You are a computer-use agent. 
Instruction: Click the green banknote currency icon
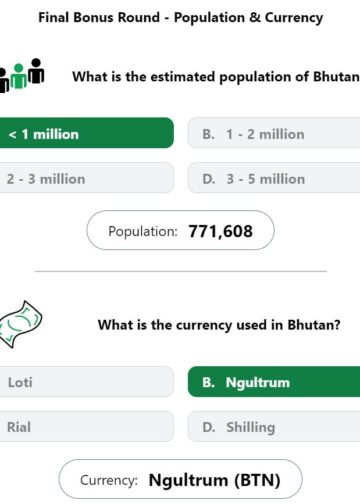click(x=21, y=324)
